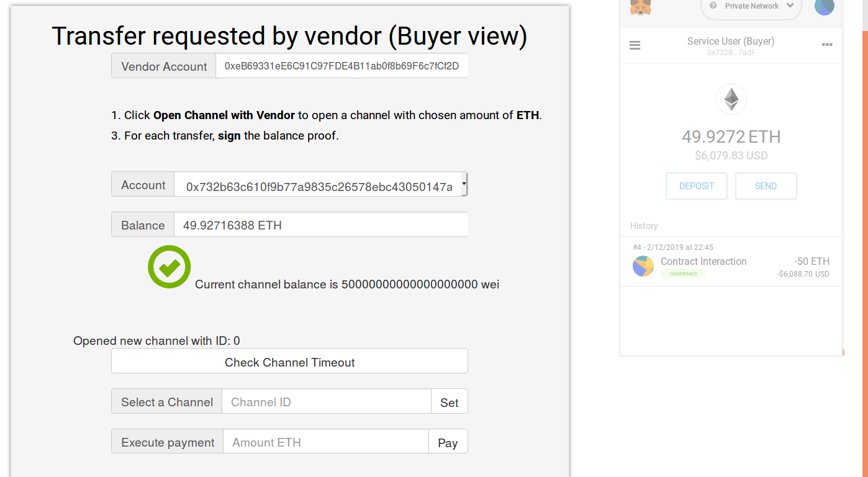The height and width of the screenshot is (477, 868).
Task: Click the account identicon avatar
Action: [x=824, y=6]
